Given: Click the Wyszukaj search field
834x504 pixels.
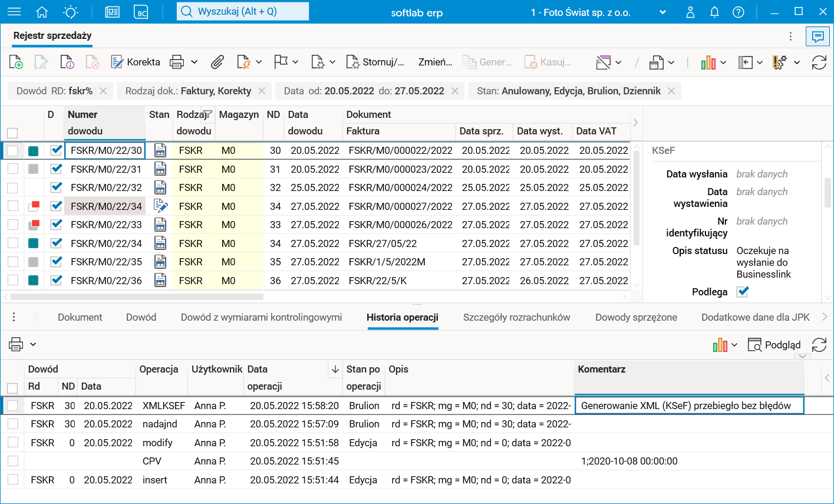Looking at the screenshot, I should click(x=243, y=11).
